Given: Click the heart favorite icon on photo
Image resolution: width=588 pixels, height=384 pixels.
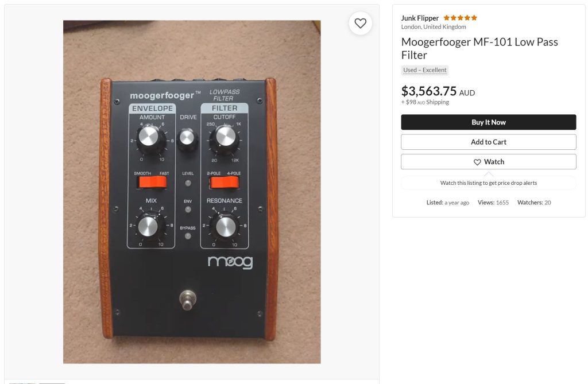Looking at the screenshot, I should tap(360, 24).
